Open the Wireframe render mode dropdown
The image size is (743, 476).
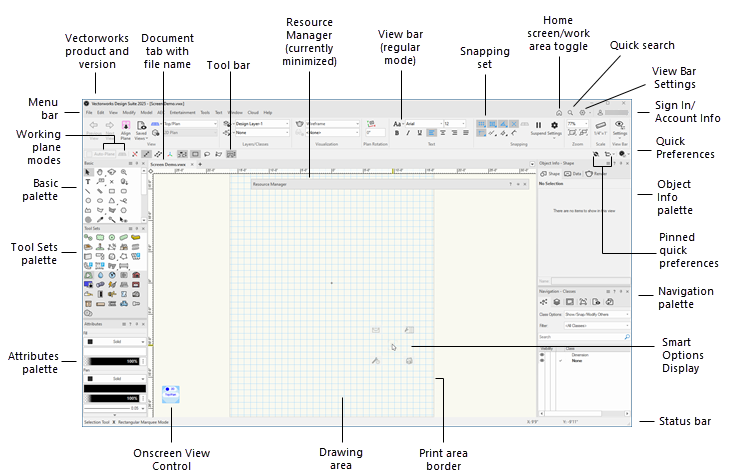click(x=334, y=123)
